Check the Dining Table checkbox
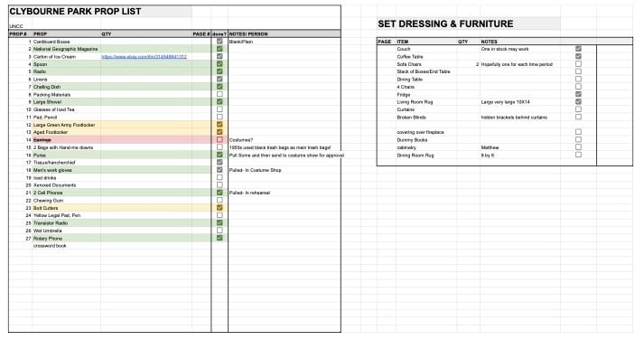Viewport: 644px width, 340px height. click(578, 79)
